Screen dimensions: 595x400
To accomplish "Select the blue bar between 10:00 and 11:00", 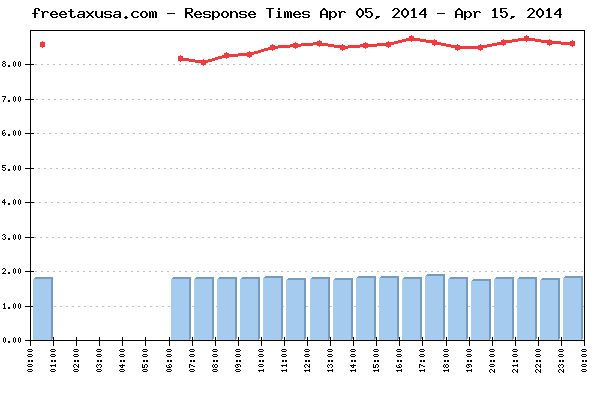I will point(273,308).
